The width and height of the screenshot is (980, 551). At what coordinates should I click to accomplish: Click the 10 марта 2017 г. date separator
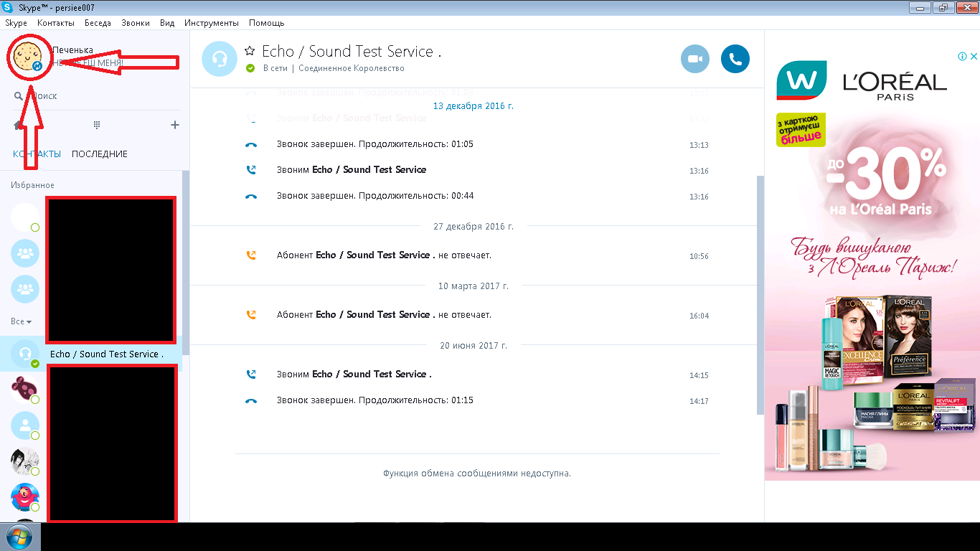pos(473,286)
